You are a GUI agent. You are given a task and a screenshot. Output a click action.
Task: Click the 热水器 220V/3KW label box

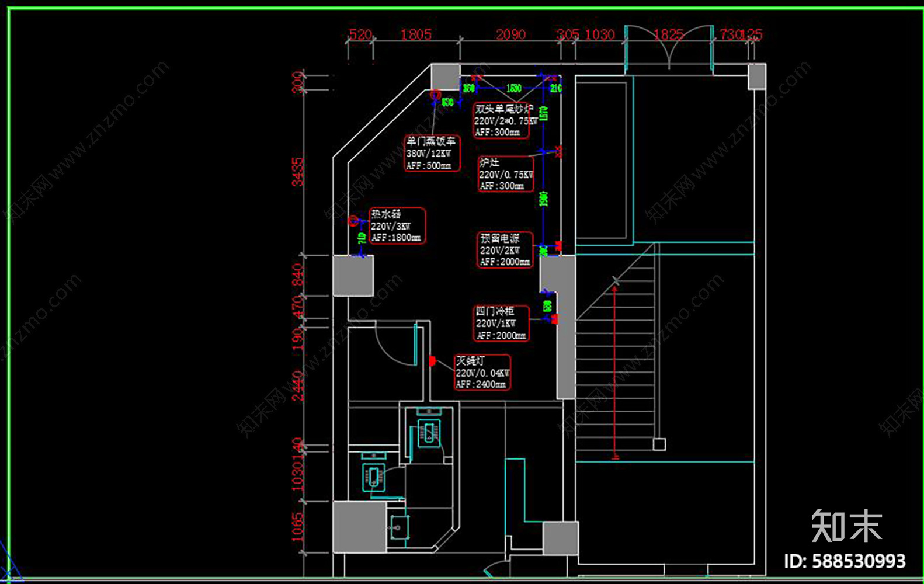coord(397,226)
